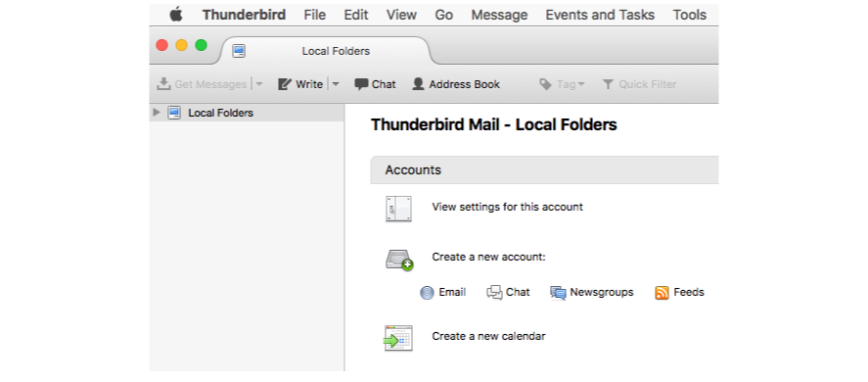Image resolution: width=868 pixels, height=382 pixels.
Task: Open Chat from the toolbar
Action: 376,84
